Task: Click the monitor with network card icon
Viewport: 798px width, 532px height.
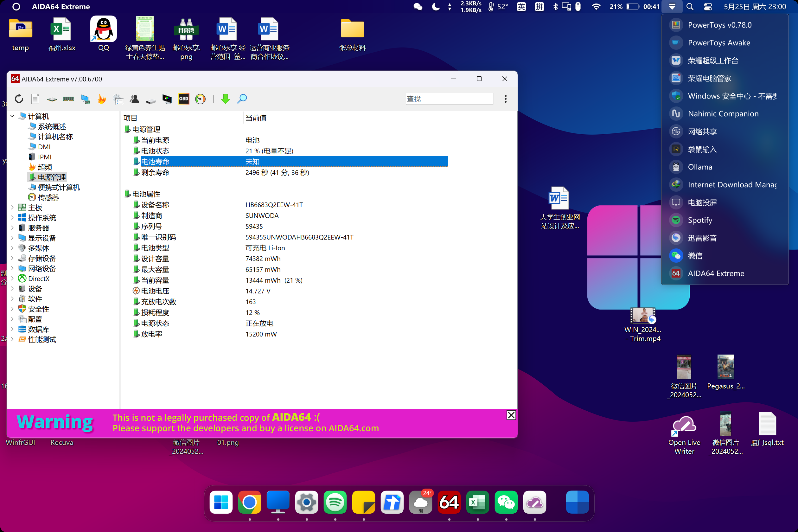Action: 85,99
